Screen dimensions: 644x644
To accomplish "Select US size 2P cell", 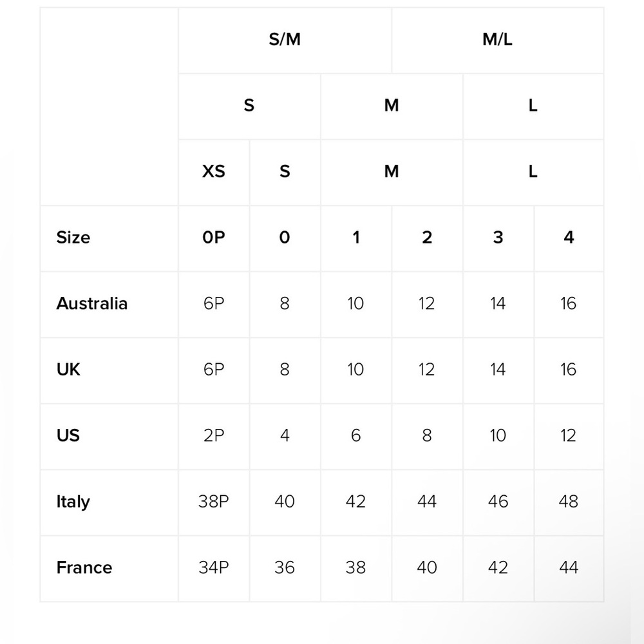I will [214, 436].
